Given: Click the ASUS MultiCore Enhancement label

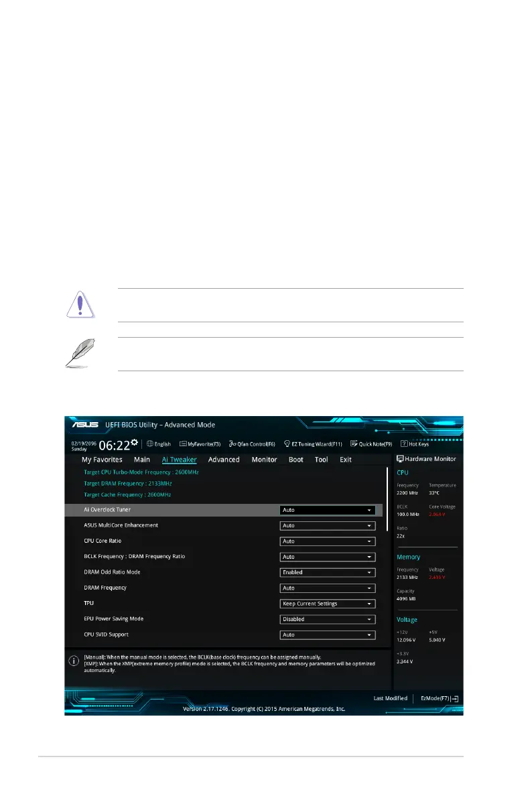Looking at the screenshot, I should (x=121, y=525).
